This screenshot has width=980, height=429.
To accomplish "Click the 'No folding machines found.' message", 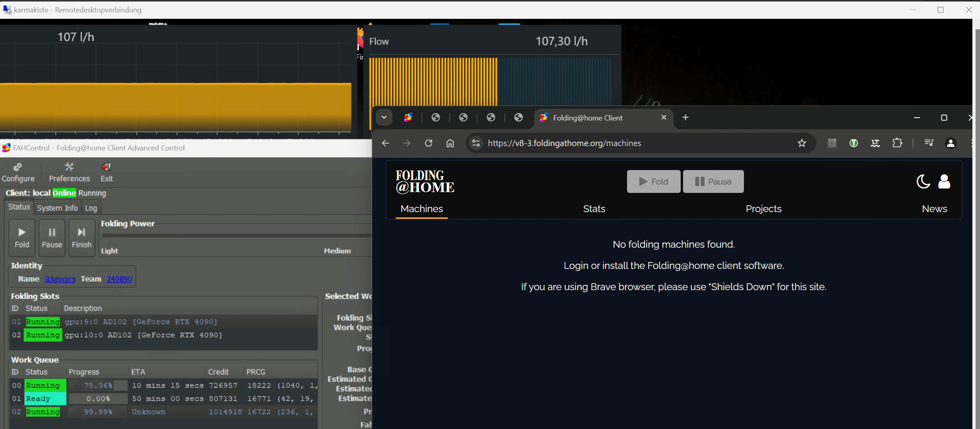I will (674, 245).
